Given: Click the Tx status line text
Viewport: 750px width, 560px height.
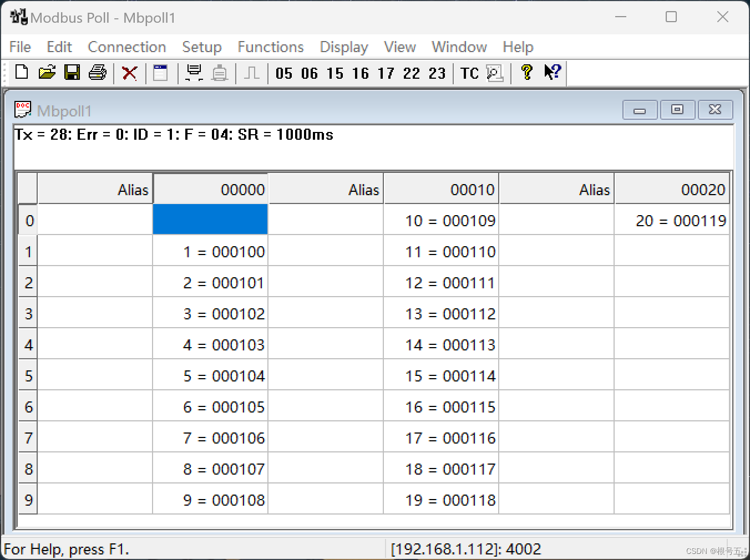Looking at the screenshot, I should coord(174,135).
